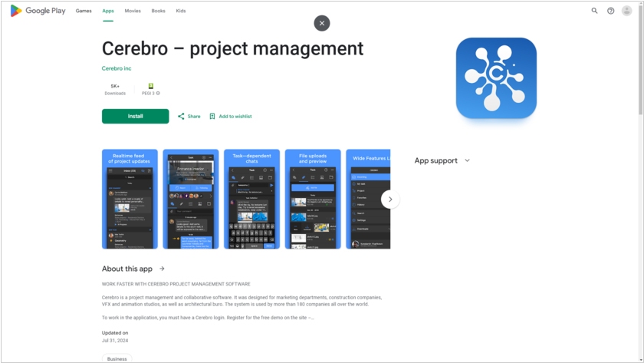Switch to the Books tab

pyautogui.click(x=158, y=11)
